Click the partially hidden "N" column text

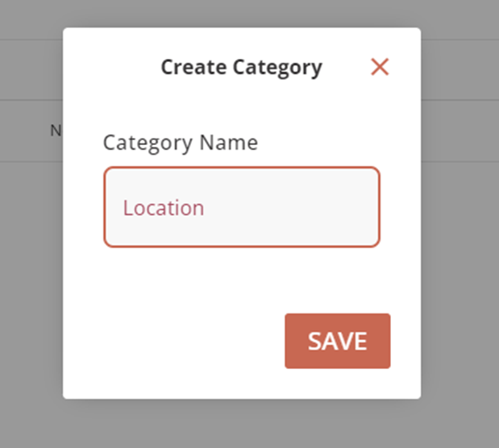[x=56, y=130]
